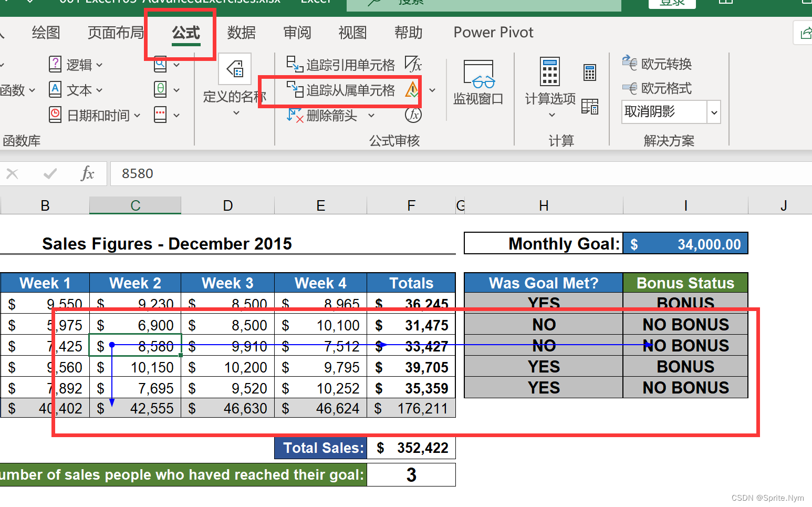Click the formula bar Cancel X icon

coord(13,173)
